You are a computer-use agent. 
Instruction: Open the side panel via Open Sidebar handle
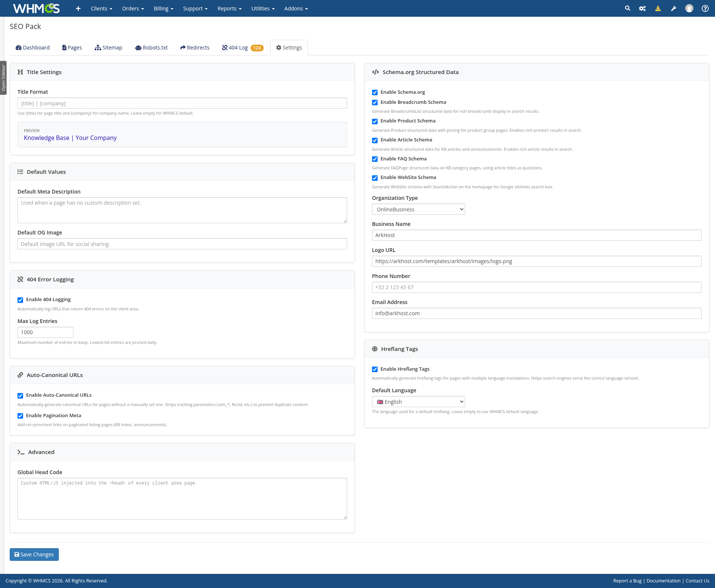tap(3, 78)
